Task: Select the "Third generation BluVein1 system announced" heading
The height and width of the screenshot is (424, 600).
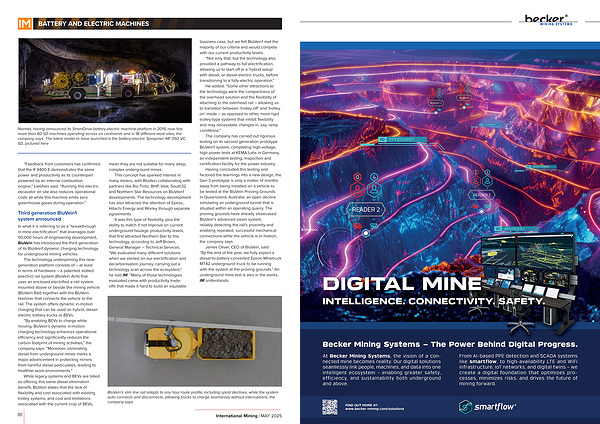Action: point(47,216)
